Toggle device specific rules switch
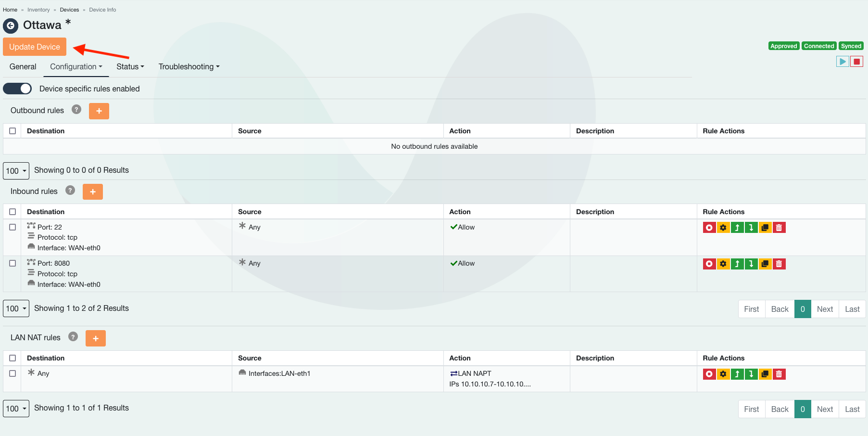This screenshot has width=868, height=436. [17, 89]
